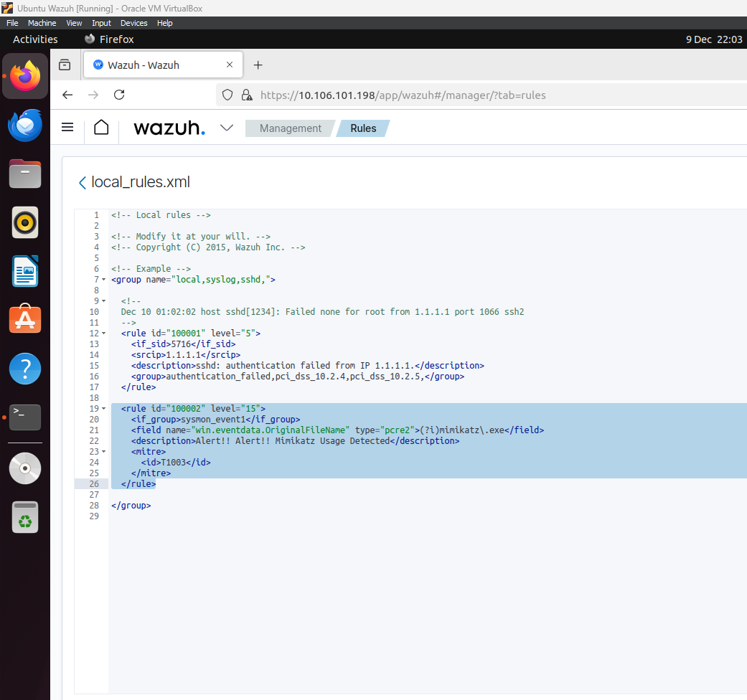Open Thunderbird mail from the dock
Screen dimensions: 747x700
point(25,126)
